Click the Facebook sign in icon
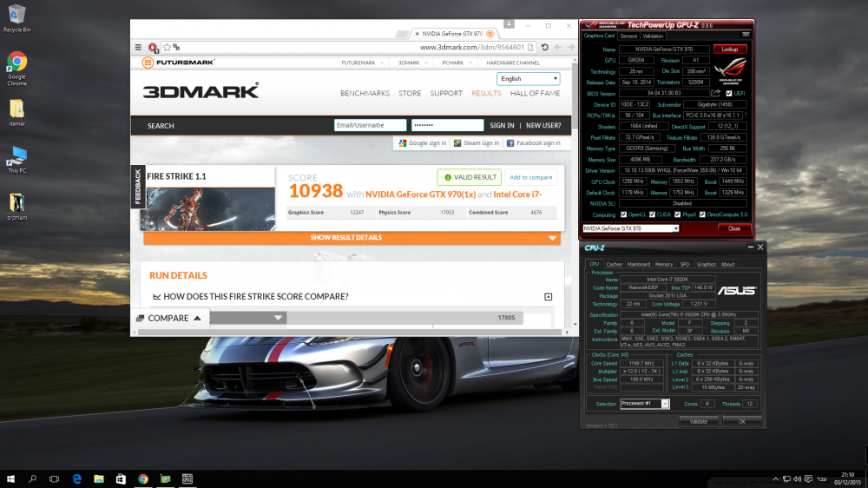This screenshot has width=868, height=488. pos(511,143)
